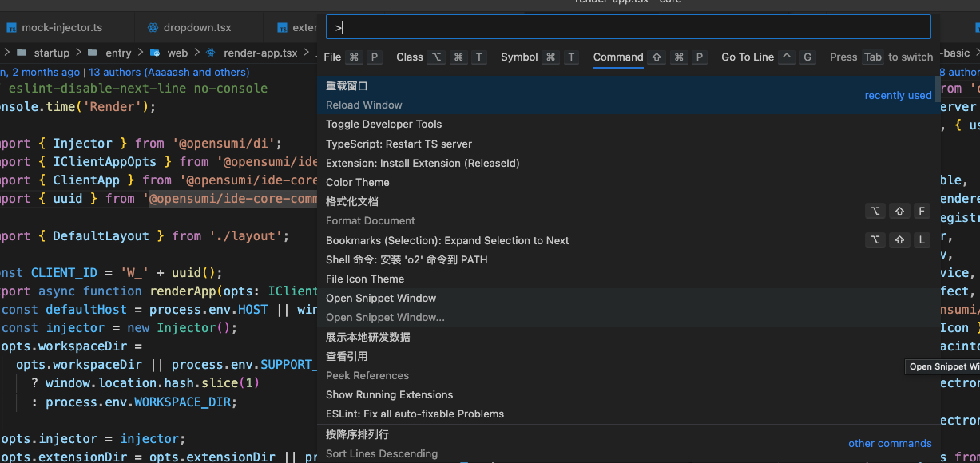The height and width of the screenshot is (463, 980).
Task: Activate the Go To Line filter
Action: (748, 57)
